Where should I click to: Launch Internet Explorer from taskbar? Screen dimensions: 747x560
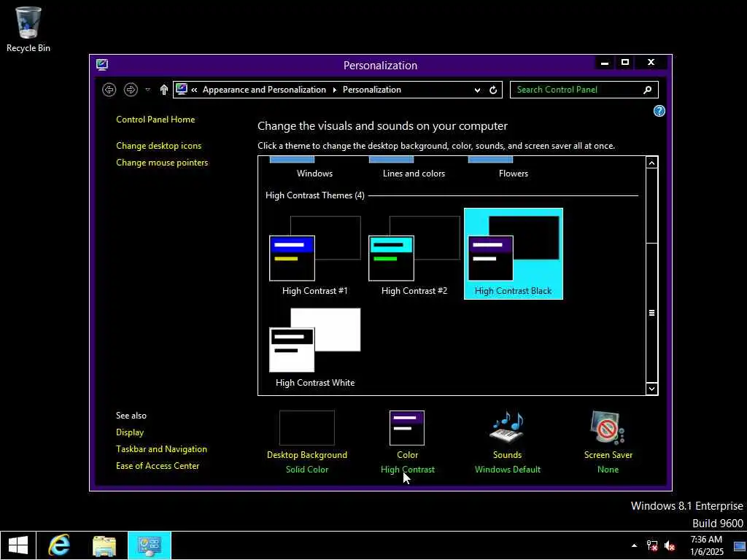59,545
